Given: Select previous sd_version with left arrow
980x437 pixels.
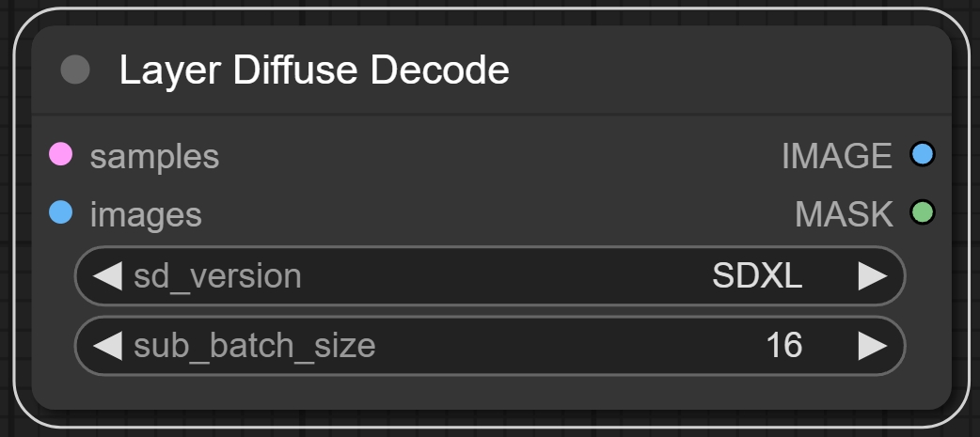Looking at the screenshot, I should (108, 276).
